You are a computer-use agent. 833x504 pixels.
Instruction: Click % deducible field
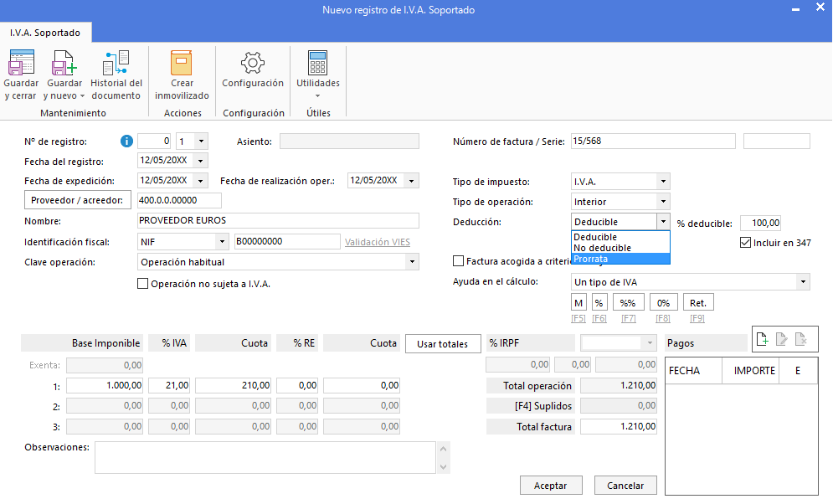[x=761, y=223]
